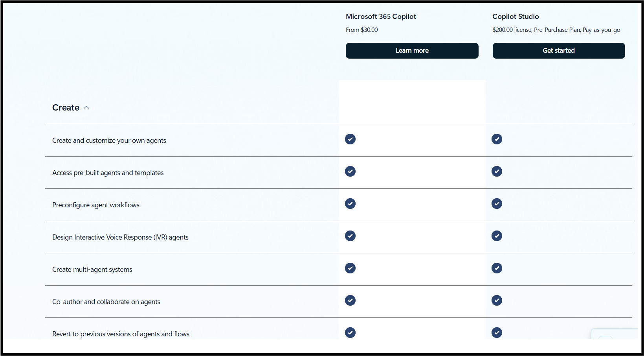The width and height of the screenshot is (644, 356).
Task: Click Microsoft 365 Copilot checkmark for multi-agent systems
Action: pyautogui.click(x=350, y=268)
